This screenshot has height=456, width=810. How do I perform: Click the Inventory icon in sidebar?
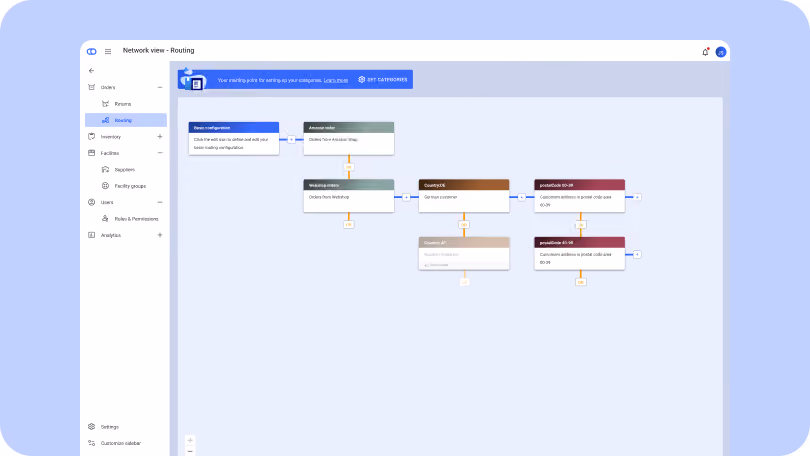[91, 136]
